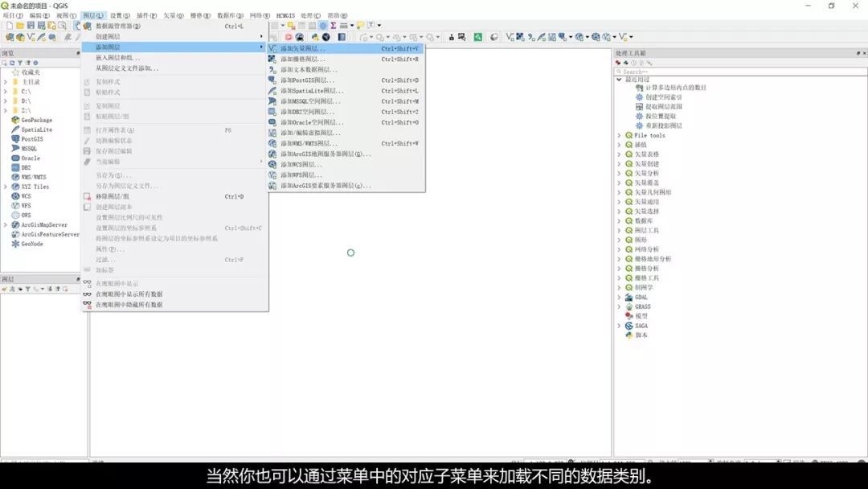Screen dimensions: 868x489
Task: Select 添加PostGIS图层 entry
Action: click(x=346, y=80)
